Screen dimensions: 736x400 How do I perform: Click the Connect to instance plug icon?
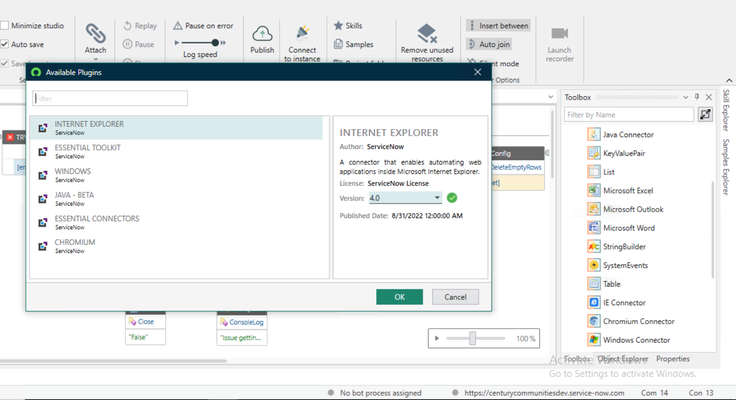pos(302,34)
